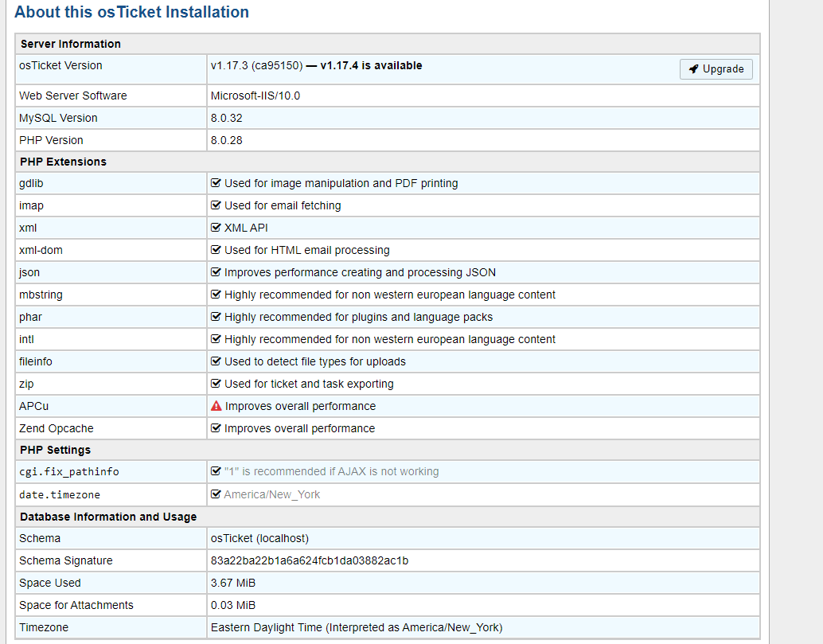Image resolution: width=823 pixels, height=644 pixels.
Task: Click the imap row checkmark icon
Action: [x=216, y=205]
